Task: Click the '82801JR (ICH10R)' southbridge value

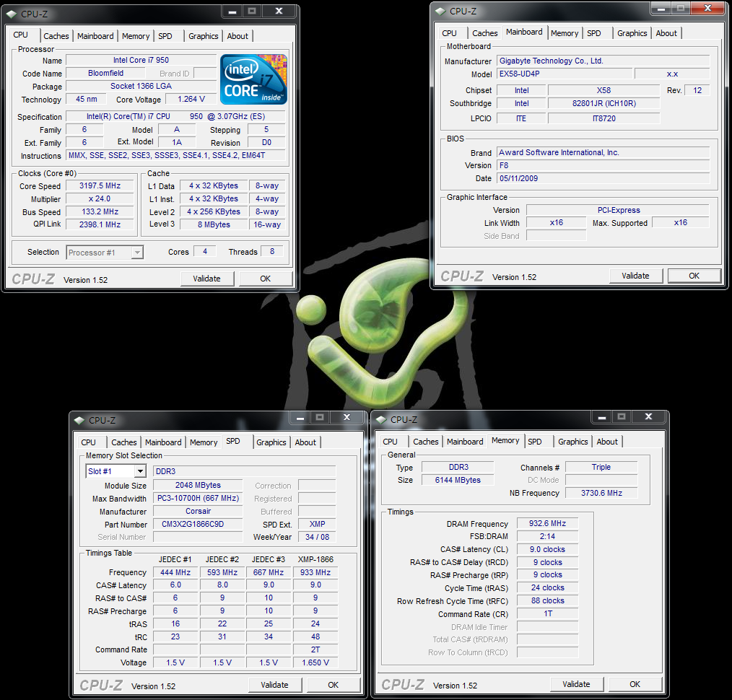Action: (604, 104)
